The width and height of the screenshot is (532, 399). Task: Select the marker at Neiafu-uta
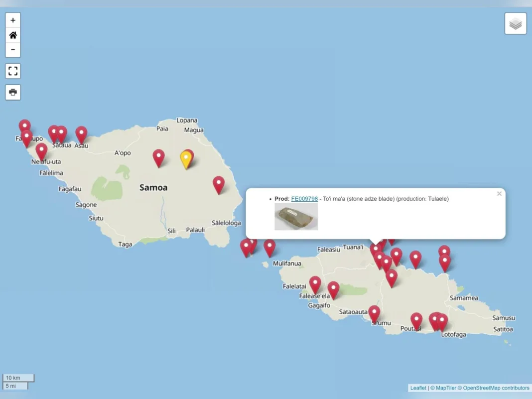pyautogui.click(x=41, y=151)
